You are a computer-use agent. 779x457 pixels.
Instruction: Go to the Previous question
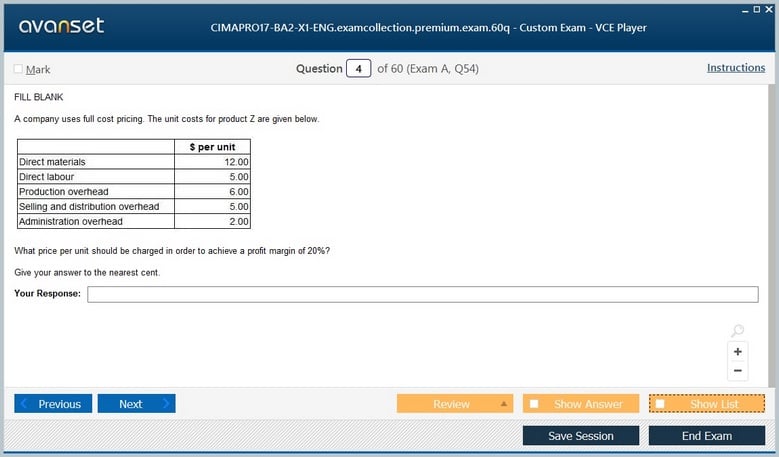53,404
